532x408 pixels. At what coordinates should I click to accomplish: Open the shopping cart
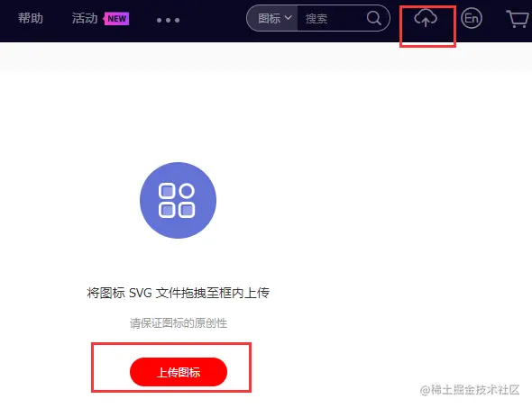[x=517, y=19]
